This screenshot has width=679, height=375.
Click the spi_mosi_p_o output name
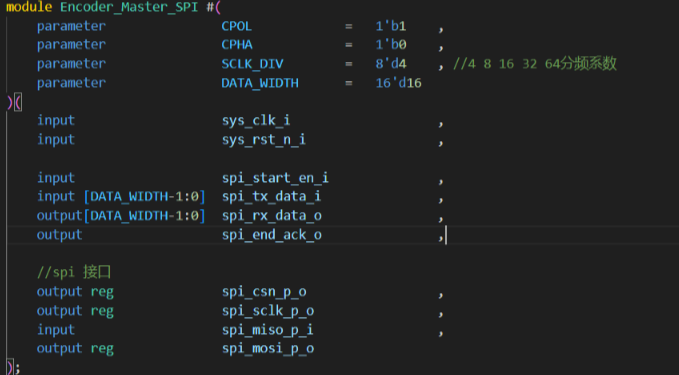pyautogui.click(x=268, y=349)
